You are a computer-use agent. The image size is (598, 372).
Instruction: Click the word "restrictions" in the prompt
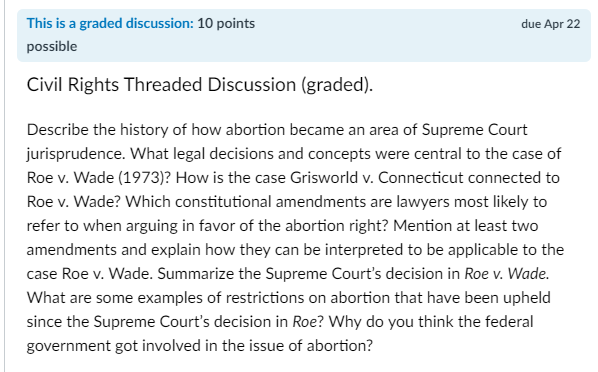[266, 298]
